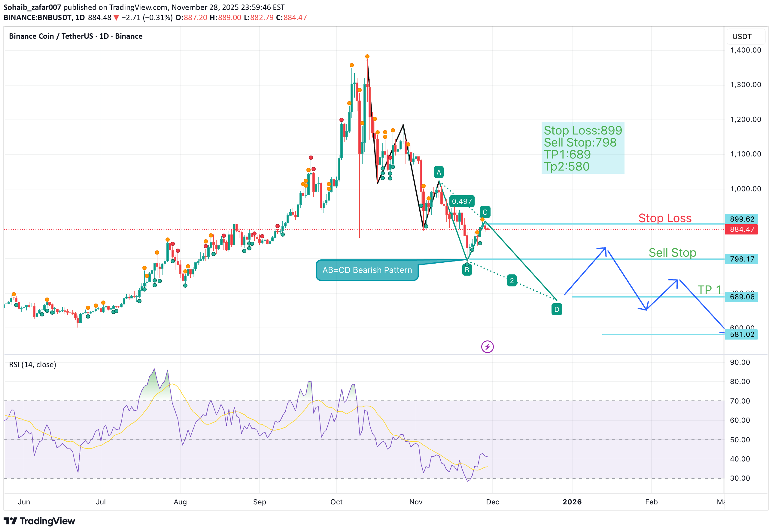
Task: Click the Stop Loss text label
Action: pyautogui.click(x=665, y=218)
